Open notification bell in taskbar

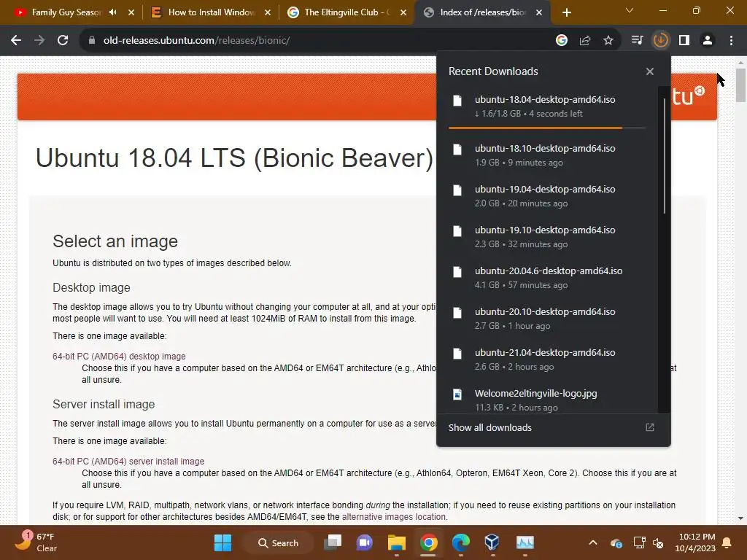click(727, 542)
